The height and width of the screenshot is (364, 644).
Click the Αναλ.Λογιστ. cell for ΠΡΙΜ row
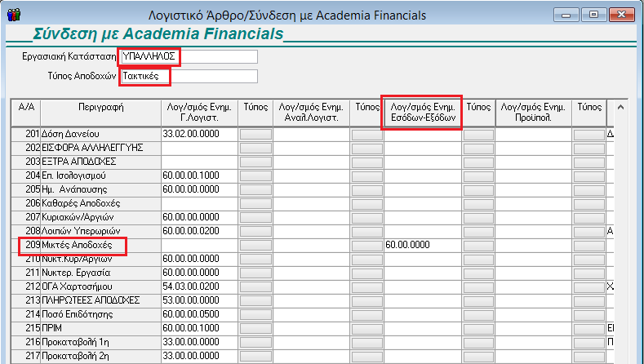[312, 328]
